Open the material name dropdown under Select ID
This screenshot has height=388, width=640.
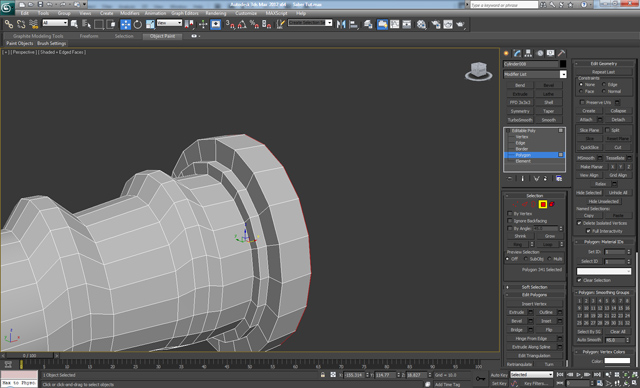click(604, 271)
